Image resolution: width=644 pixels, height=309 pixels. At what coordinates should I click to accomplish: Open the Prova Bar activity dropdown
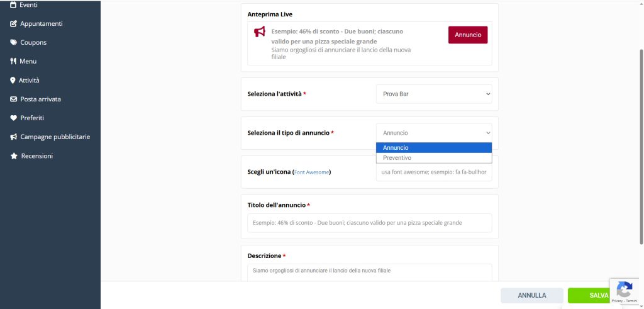click(434, 94)
